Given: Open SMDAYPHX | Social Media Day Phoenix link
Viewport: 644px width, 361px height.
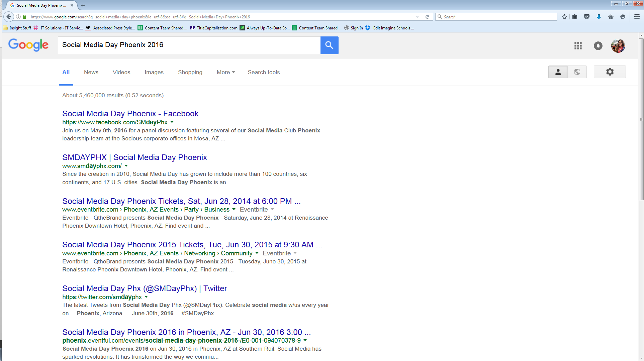Looking at the screenshot, I should (x=134, y=157).
